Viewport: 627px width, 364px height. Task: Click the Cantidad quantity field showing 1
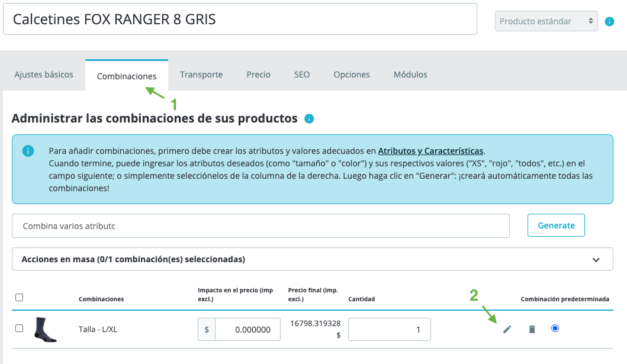tap(390, 330)
